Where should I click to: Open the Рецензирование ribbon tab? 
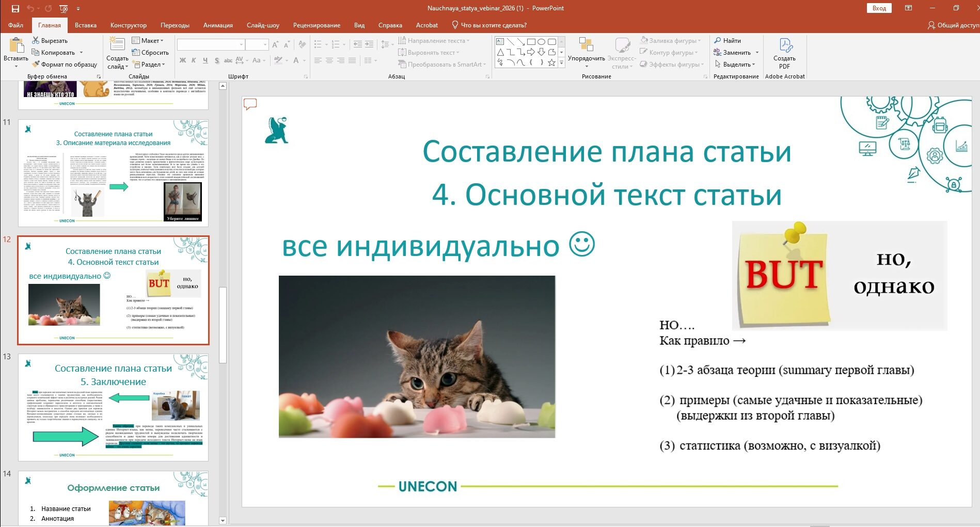pyautogui.click(x=317, y=25)
